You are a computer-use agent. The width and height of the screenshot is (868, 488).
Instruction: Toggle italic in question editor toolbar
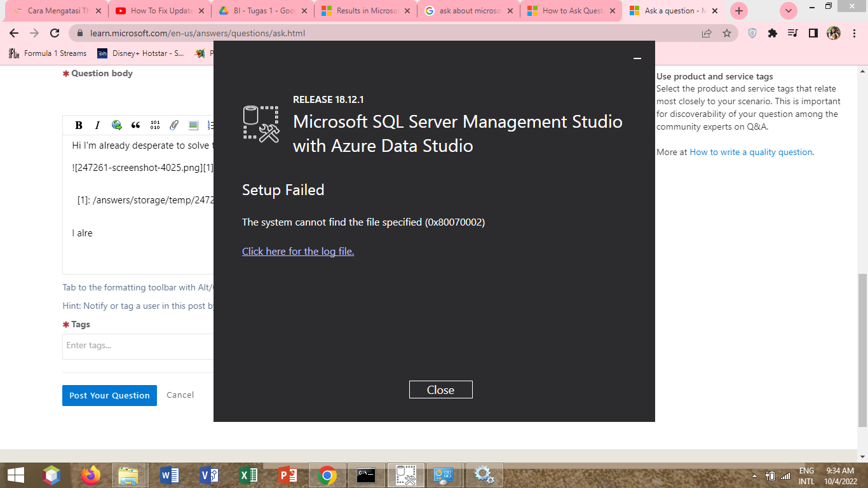pos(97,125)
